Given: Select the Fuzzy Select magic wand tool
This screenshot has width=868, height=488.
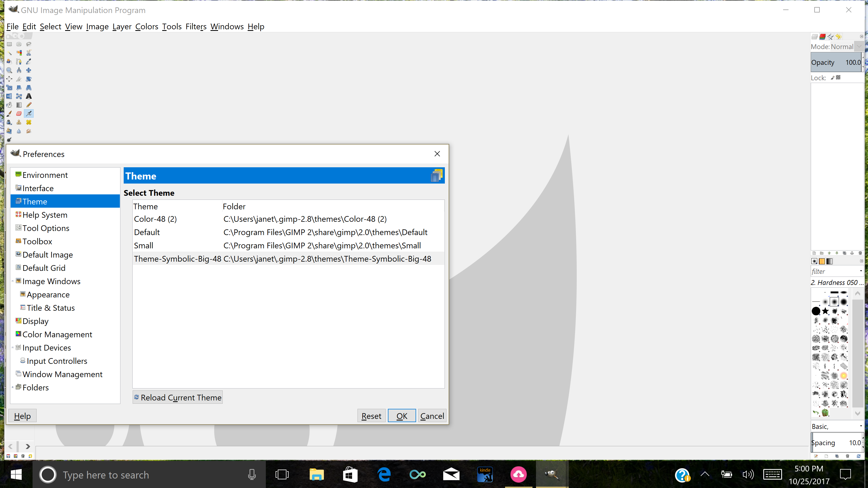Looking at the screenshot, I should pos(9,53).
